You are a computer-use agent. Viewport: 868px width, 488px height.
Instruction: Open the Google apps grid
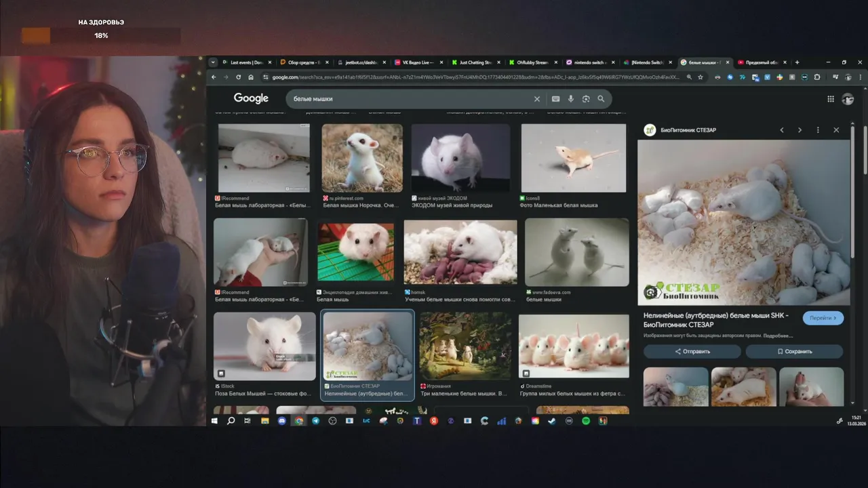click(x=831, y=99)
